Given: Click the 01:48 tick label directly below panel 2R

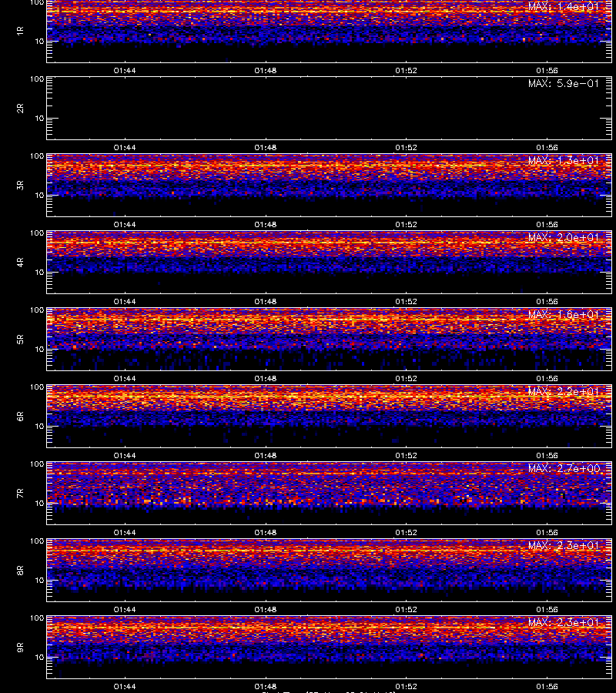Looking at the screenshot, I should [266, 148].
